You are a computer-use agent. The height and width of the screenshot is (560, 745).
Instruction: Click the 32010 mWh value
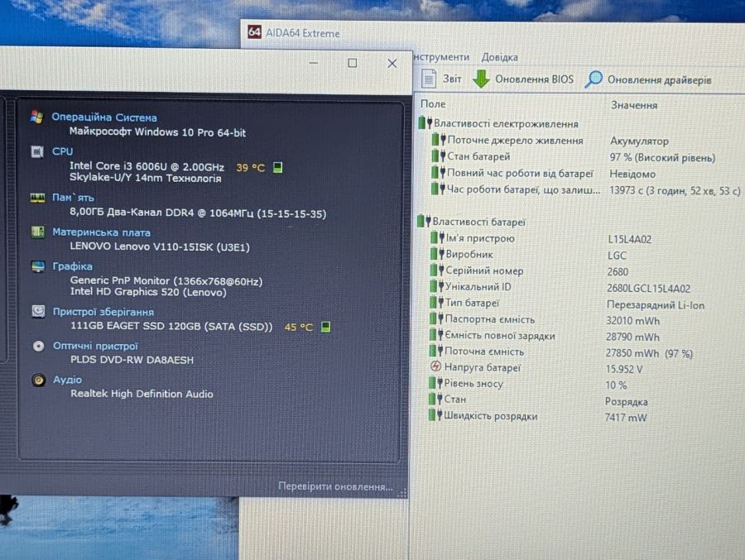pyautogui.click(x=633, y=321)
